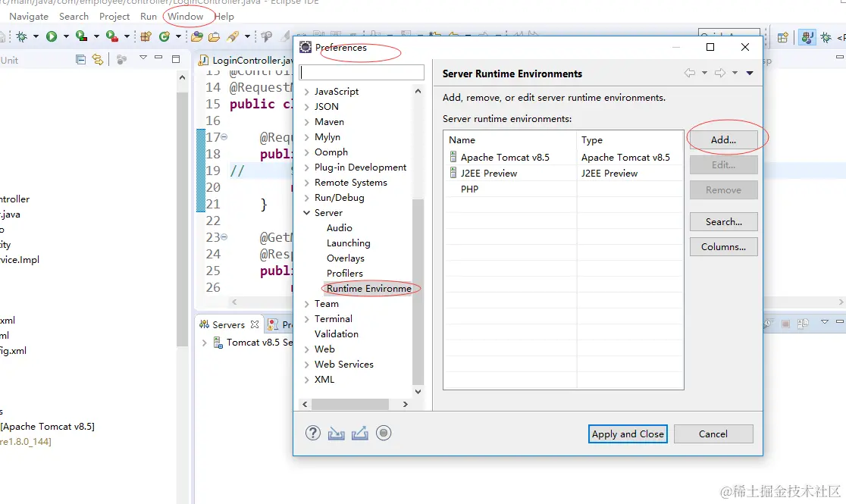Click the Columns... button
846x504 pixels.
pyautogui.click(x=723, y=246)
